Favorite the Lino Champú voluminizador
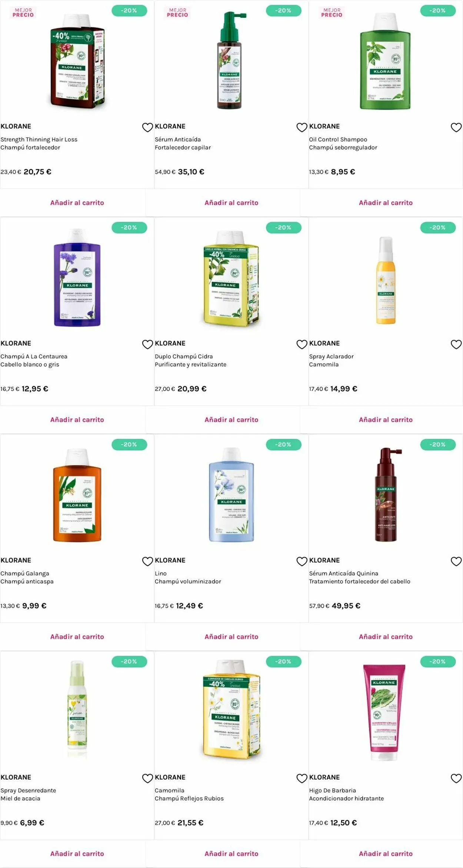This screenshot has width=463, height=868. tap(302, 561)
